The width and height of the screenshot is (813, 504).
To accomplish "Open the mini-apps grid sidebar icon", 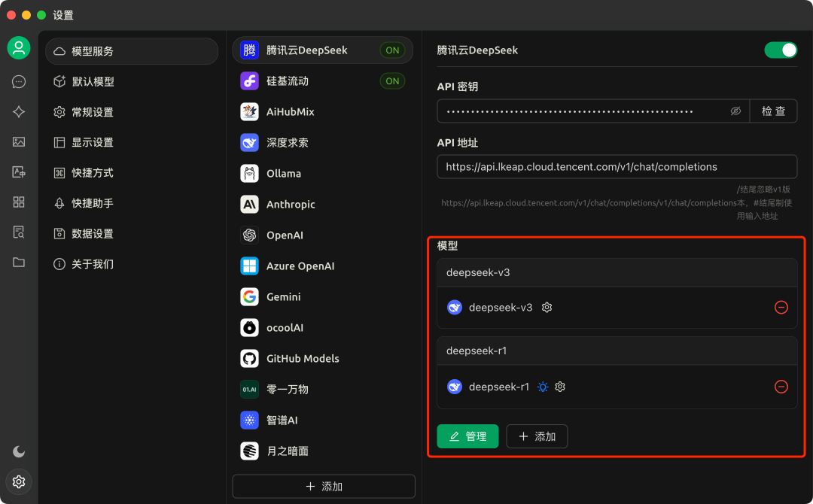I will pyautogui.click(x=19, y=202).
